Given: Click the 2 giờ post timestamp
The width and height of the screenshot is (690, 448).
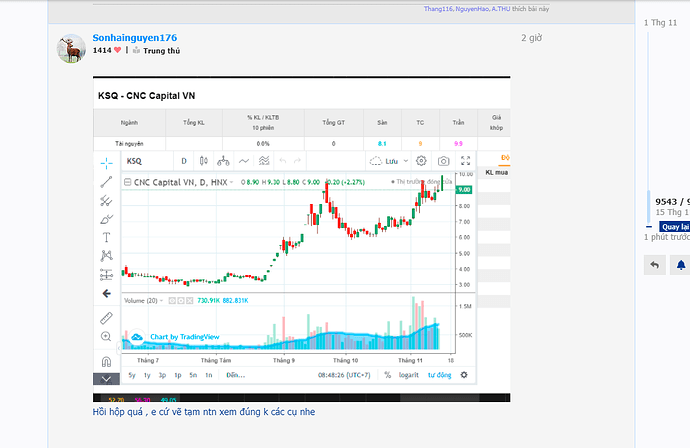Looking at the screenshot, I should tap(532, 38).
